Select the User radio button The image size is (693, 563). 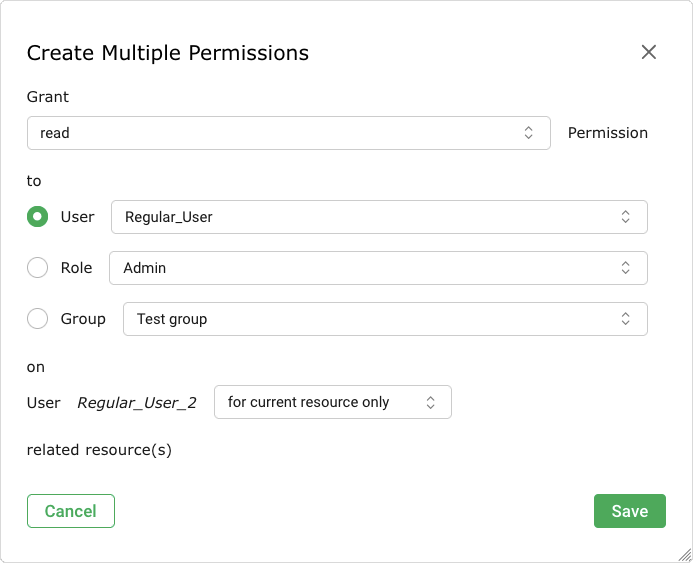38,217
